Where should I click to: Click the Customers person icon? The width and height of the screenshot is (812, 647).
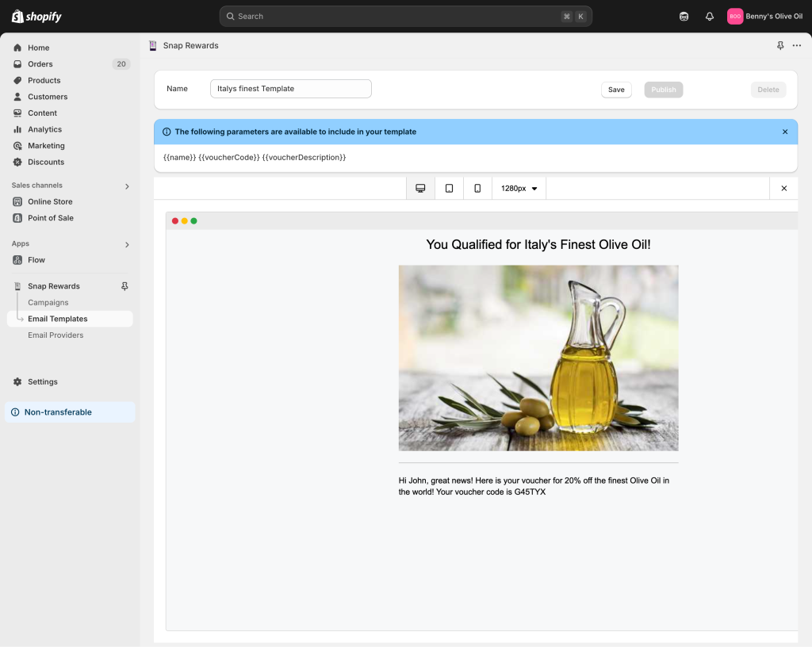(x=17, y=97)
